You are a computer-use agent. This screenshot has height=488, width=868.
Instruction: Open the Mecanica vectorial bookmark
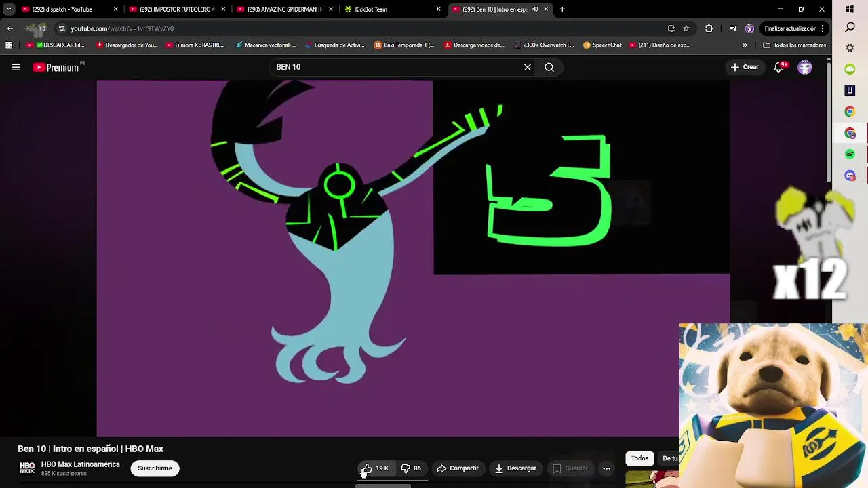click(x=266, y=45)
